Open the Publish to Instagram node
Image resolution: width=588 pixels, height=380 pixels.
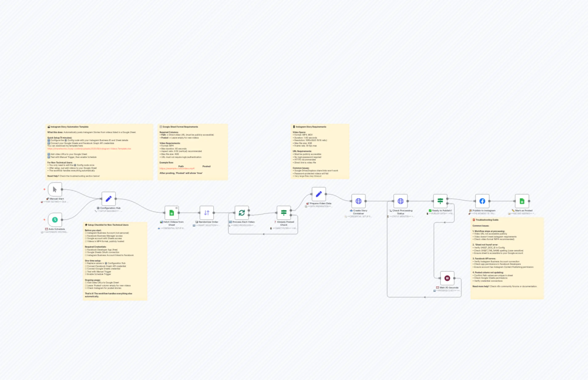(482, 201)
